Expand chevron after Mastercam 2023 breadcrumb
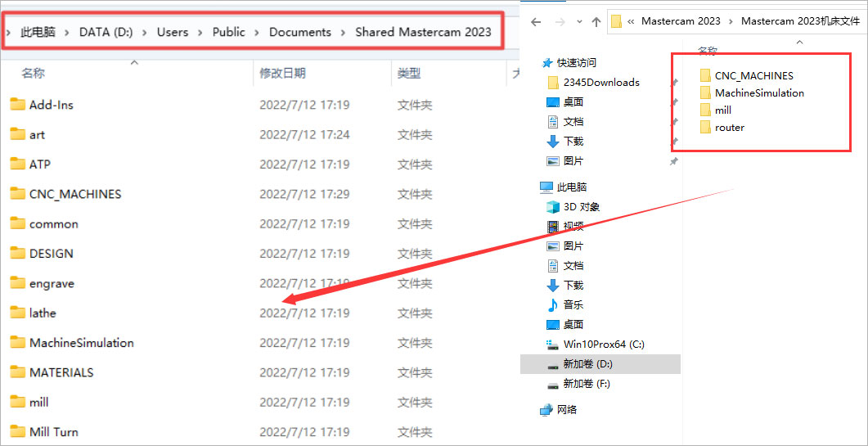The height and width of the screenshot is (446, 868). (731, 21)
